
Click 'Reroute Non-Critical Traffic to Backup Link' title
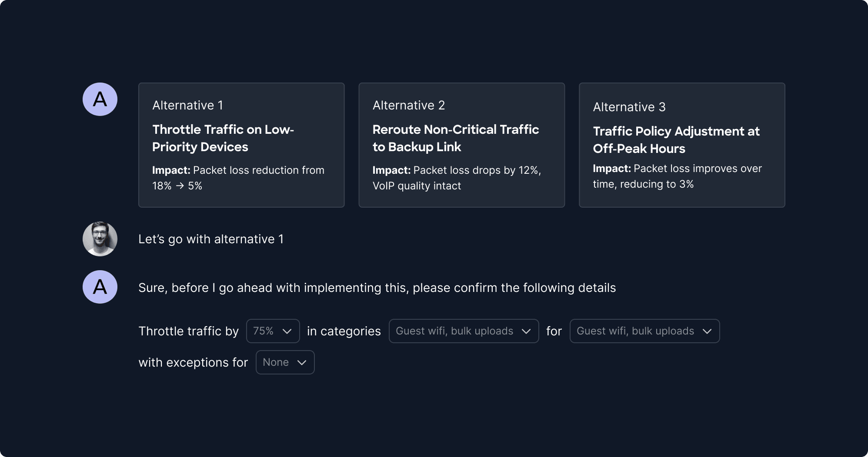pyautogui.click(x=456, y=138)
